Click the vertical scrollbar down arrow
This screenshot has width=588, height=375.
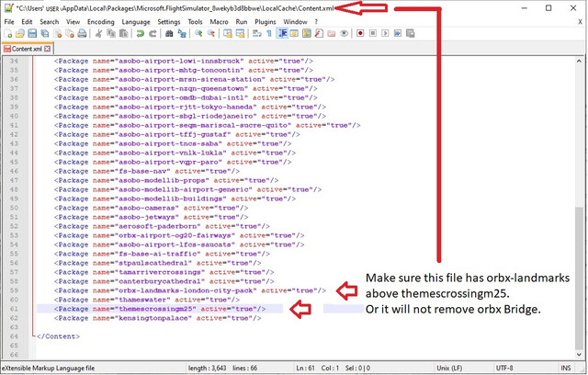[579, 355]
